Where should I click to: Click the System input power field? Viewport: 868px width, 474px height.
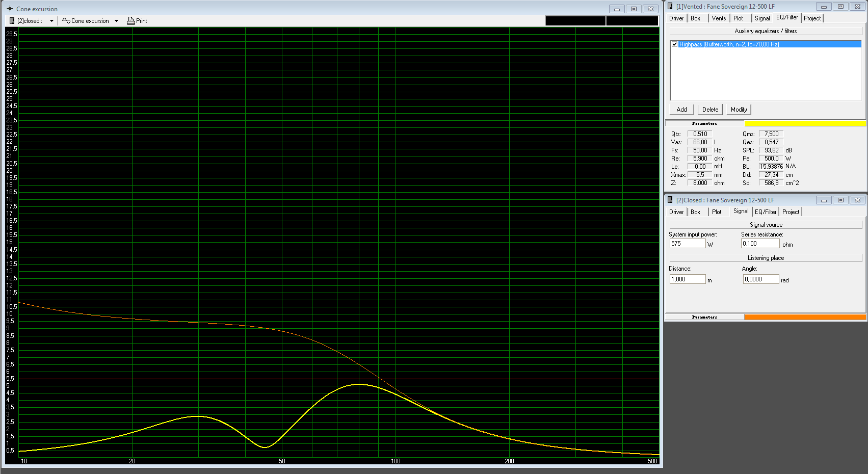point(687,244)
